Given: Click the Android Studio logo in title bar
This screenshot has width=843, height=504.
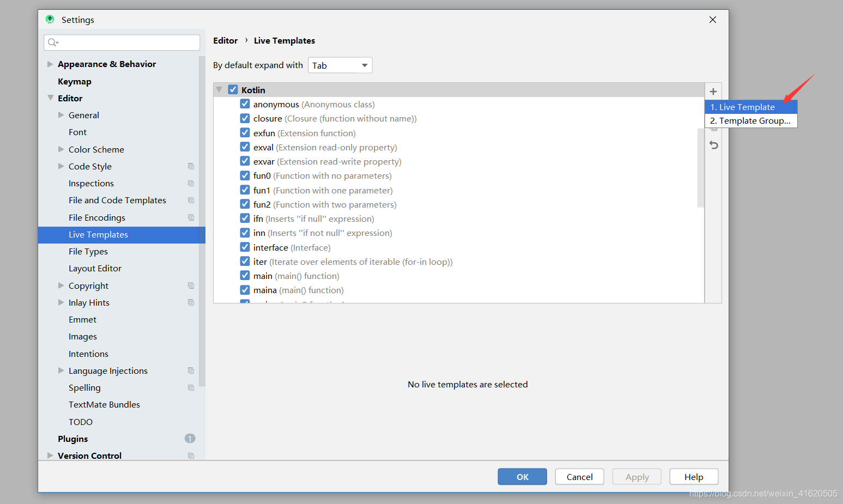Looking at the screenshot, I should tap(50, 20).
